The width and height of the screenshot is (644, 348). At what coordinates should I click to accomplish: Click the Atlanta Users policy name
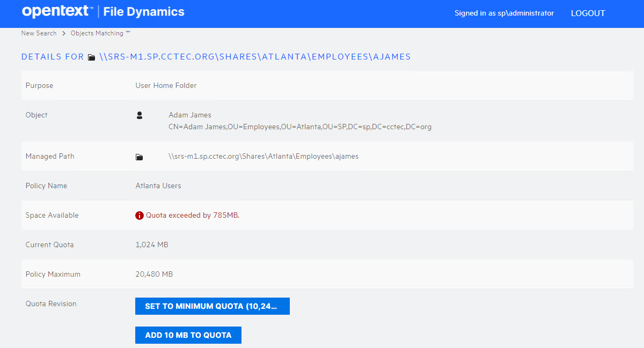tap(158, 186)
